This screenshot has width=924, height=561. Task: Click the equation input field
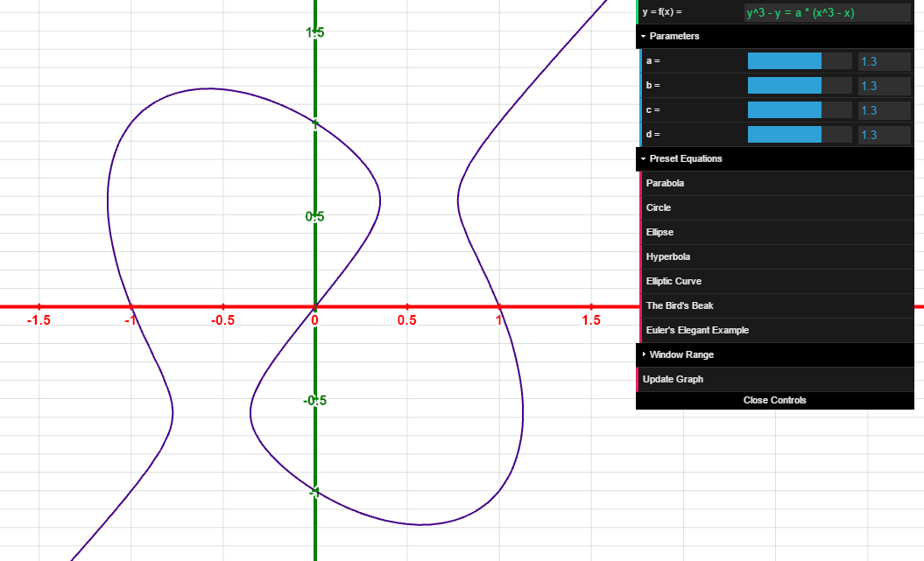click(826, 12)
